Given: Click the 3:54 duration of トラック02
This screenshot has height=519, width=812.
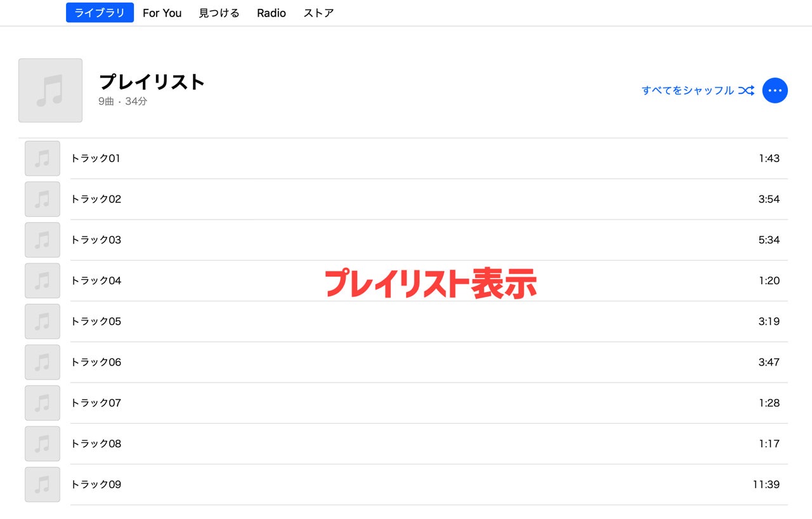Looking at the screenshot, I should click(x=769, y=199).
